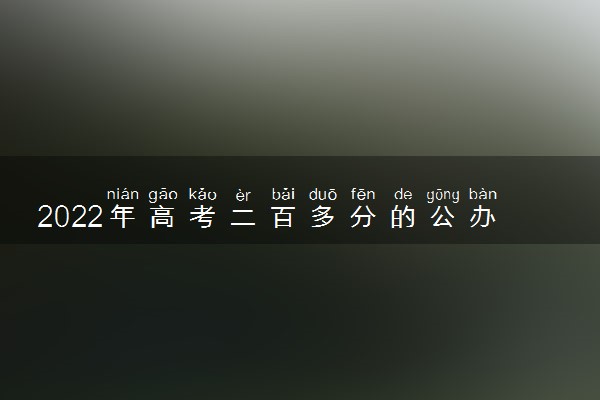The height and width of the screenshot is (400, 600).
Task: Select the character 二
Action: (x=243, y=217)
